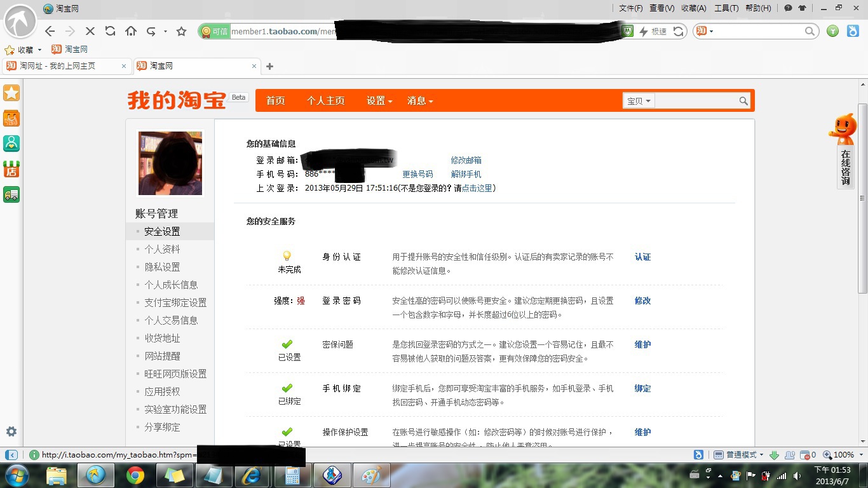Open the download manager green arrow
This screenshot has width=868, height=488.
pyautogui.click(x=774, y=455)
